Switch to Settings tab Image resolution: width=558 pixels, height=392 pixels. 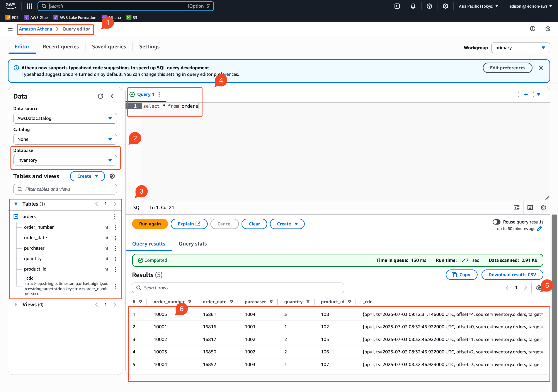click(x=149, y=46)
